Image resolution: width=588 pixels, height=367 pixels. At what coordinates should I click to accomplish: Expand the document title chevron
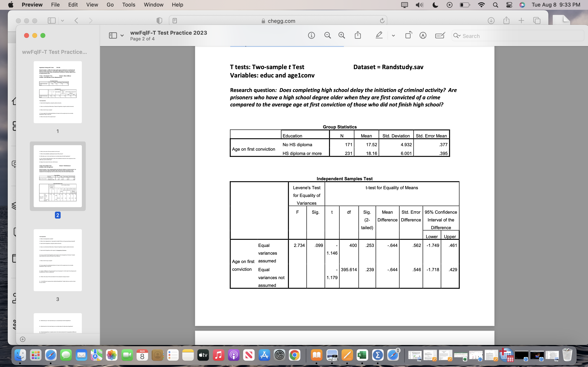pos(122,35)
